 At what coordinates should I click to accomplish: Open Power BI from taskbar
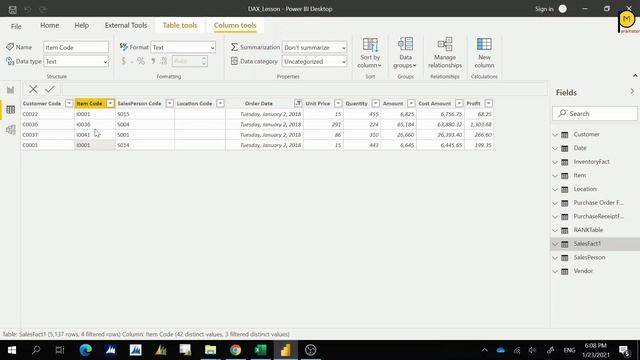click(285, 350)
